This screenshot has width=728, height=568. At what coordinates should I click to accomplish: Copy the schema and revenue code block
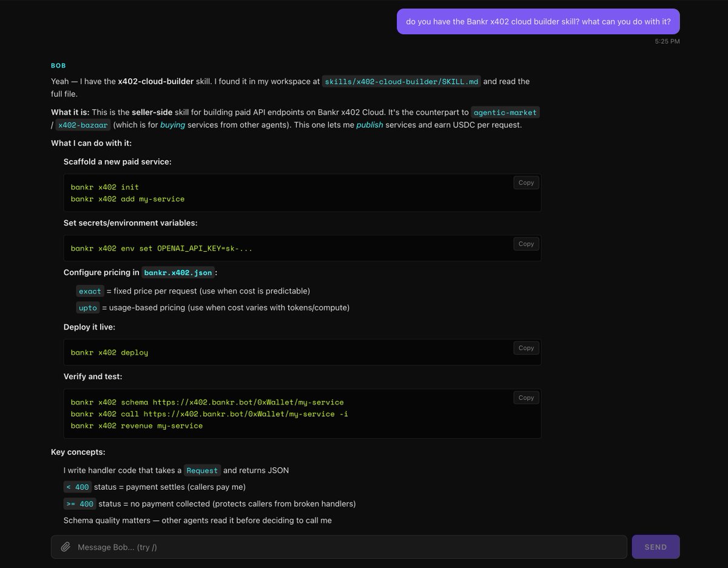(526, 398)
